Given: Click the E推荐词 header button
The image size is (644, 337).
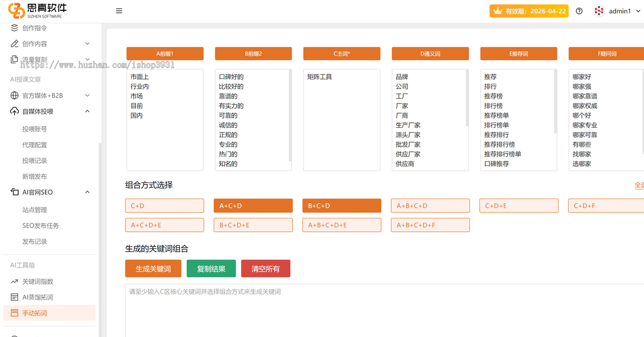Looking at the screenshot, I should tap(519, 54).
